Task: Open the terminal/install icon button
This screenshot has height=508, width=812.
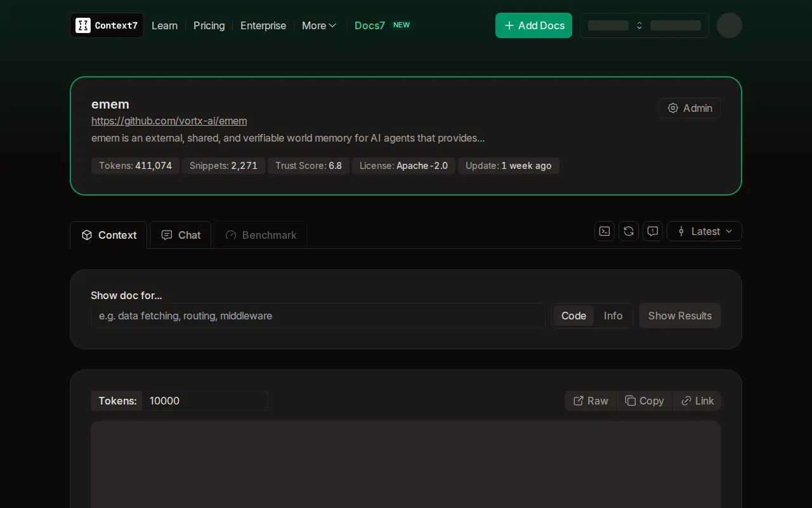Action: (x=605, y=231)
